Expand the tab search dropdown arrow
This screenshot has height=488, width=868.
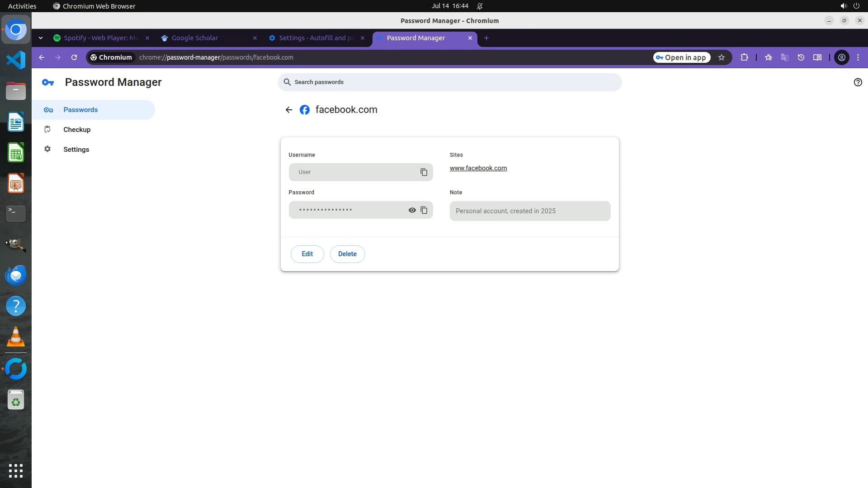pyautogui.click(x=41, y=38)
